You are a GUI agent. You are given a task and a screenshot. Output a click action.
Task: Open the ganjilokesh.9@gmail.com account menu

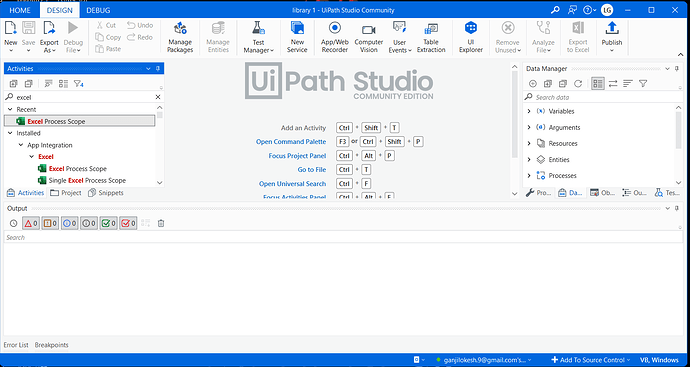(483, 360)
